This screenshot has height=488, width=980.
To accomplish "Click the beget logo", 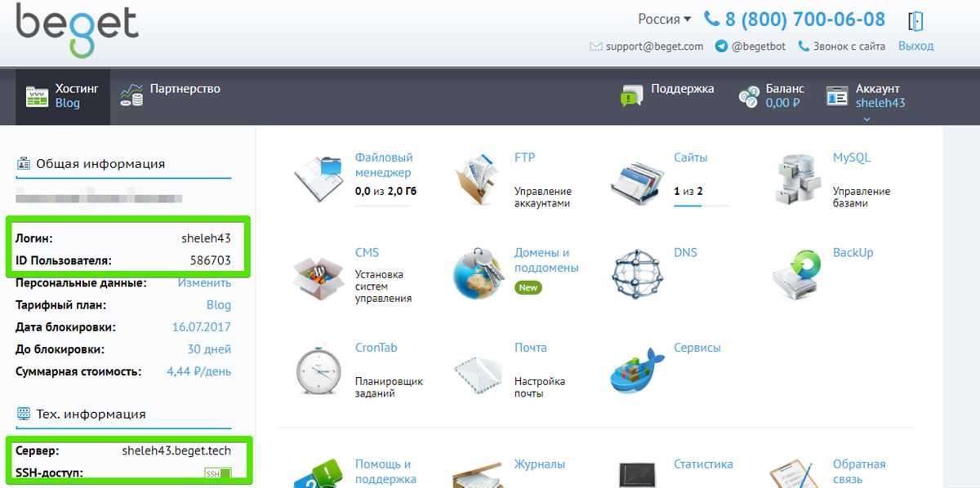I will pyautogui.click(x=78, y=31).
